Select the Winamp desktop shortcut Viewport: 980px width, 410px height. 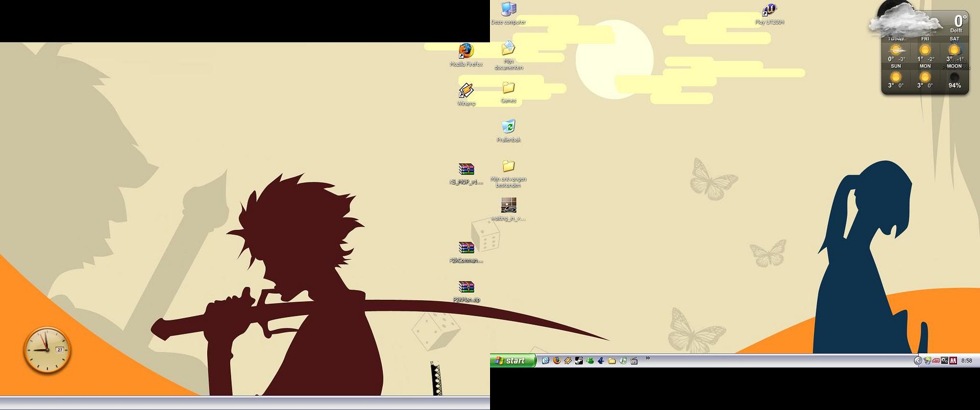[x=466, y=94]
